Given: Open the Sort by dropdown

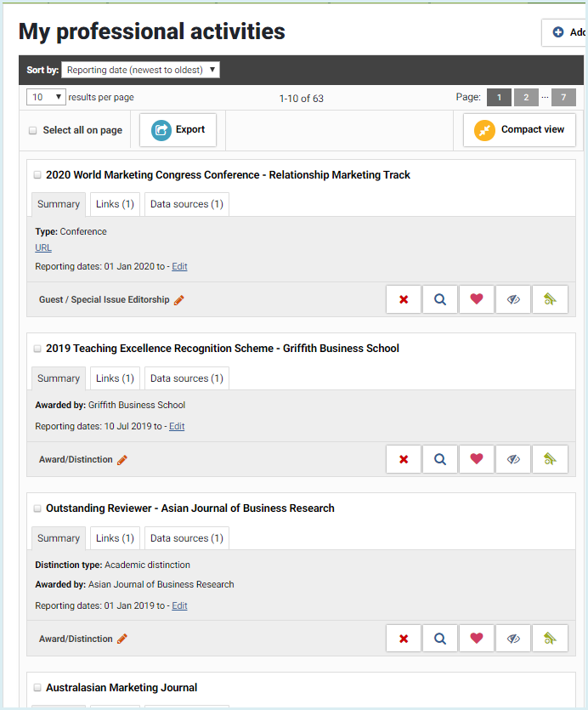Looking at the screenshot, I should 140,70.
